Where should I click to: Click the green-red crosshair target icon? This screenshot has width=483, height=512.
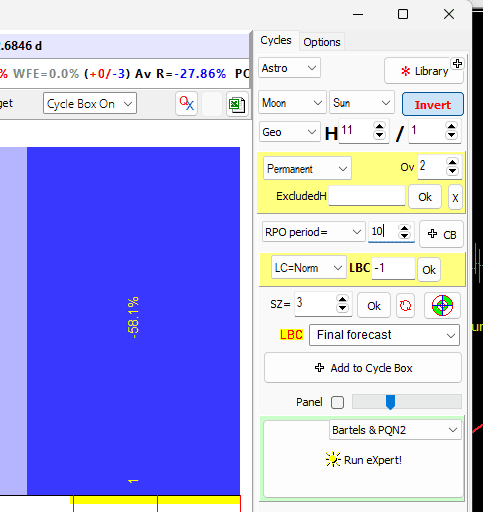[442, 305]
